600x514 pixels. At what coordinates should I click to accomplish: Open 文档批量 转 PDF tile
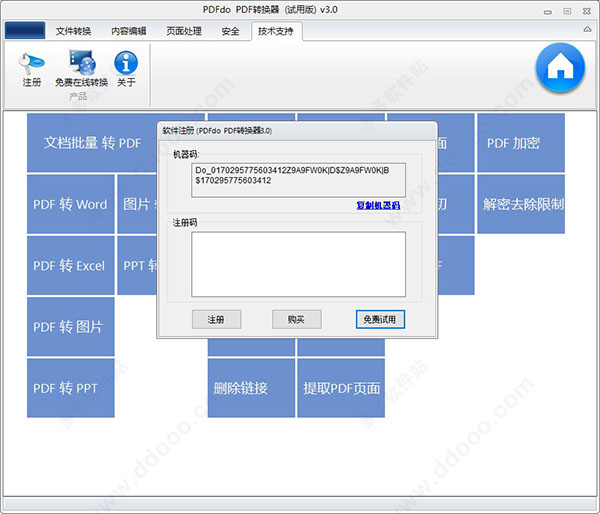(92, 143)
